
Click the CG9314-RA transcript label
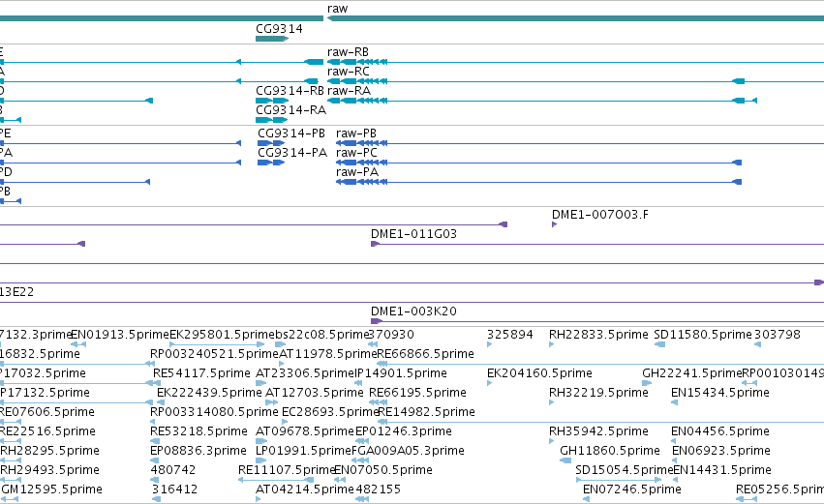pos(291,110)
